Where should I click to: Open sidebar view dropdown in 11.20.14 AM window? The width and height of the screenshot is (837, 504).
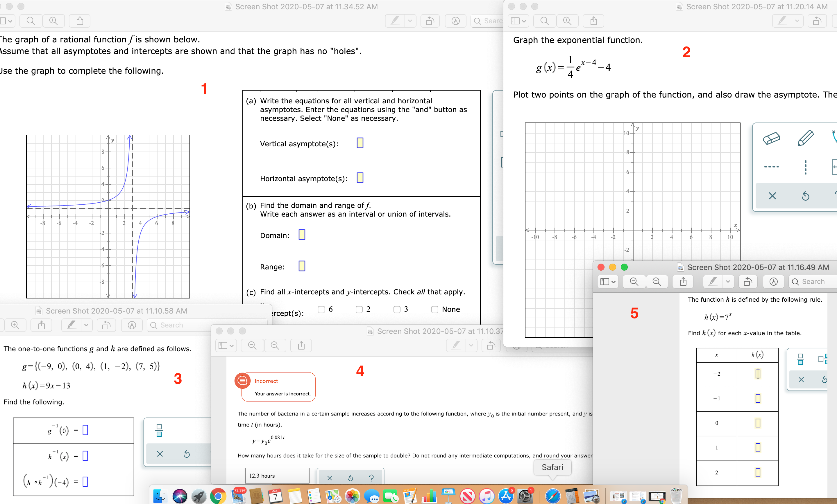coord(518,21)
